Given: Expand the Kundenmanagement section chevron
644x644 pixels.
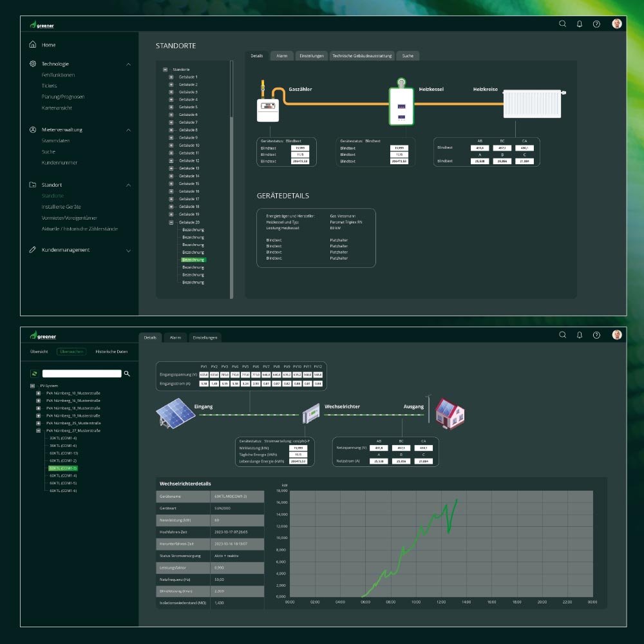Looking at the screenshot, I should pyautogui.click(x=128, y=251).
